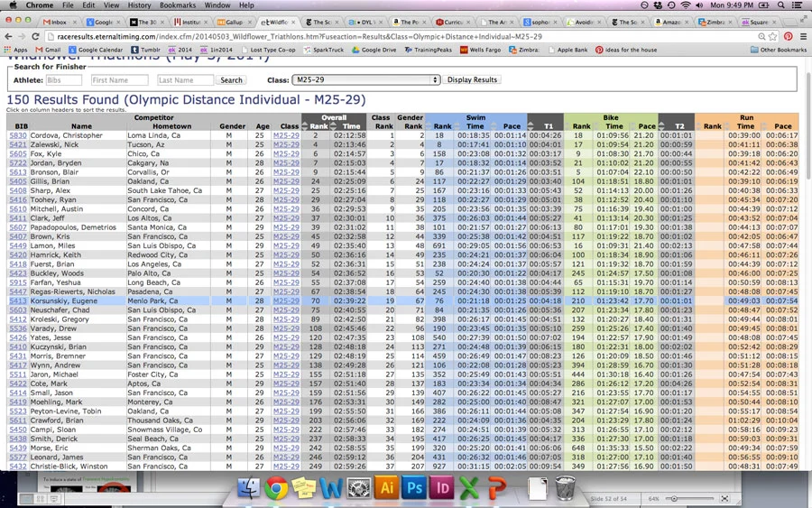812x508 pixels.
Task: Open the View menu
Action: point(111,5)
